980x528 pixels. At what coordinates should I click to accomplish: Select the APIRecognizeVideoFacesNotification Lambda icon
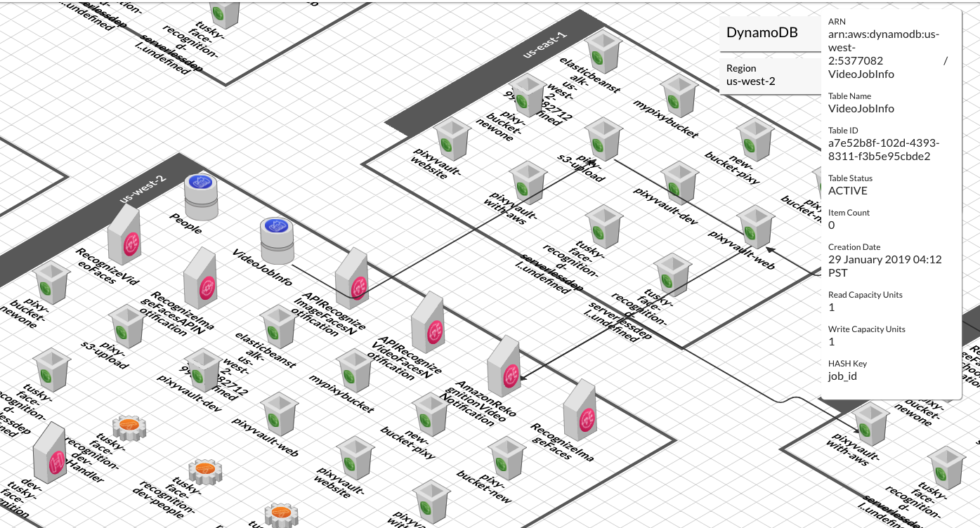[429, 322]
